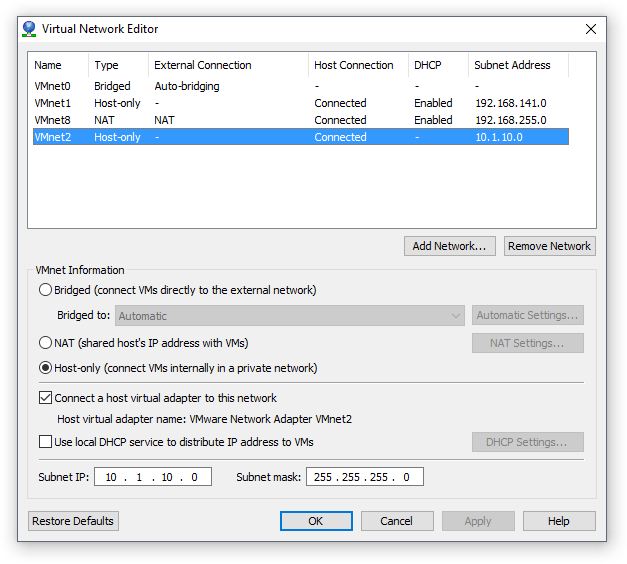The width and height of the screenshot is (627, 564).
Task: Click into the Subnet IP field
Action: coord(153,477)
